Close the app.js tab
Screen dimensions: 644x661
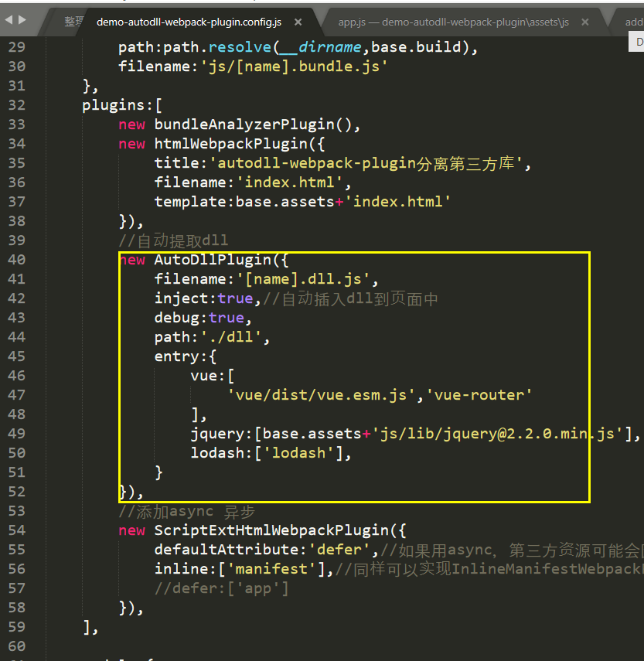pos(585,22)
